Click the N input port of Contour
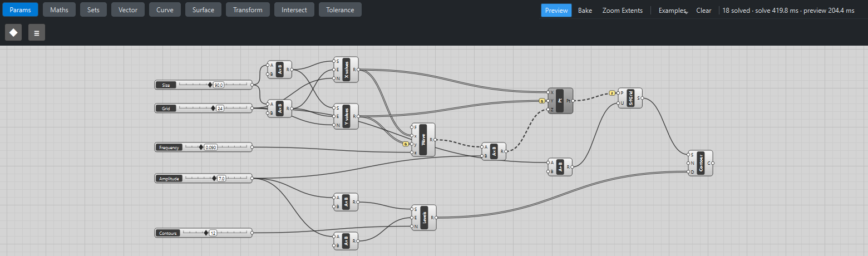This screenshot has height=256, width=868. click(x=688, y=163)
